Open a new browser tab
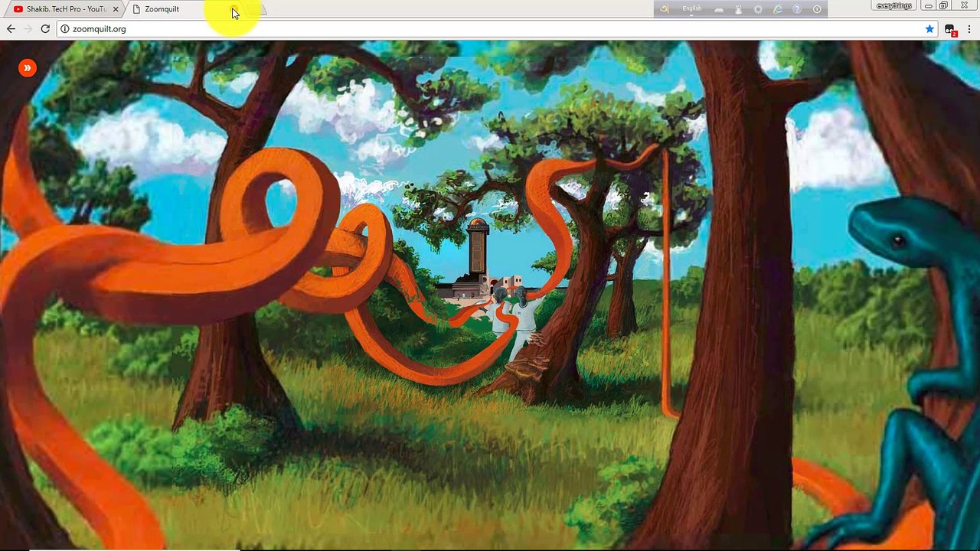This screenshot has width=980, height=551. (x=256, y=9)
